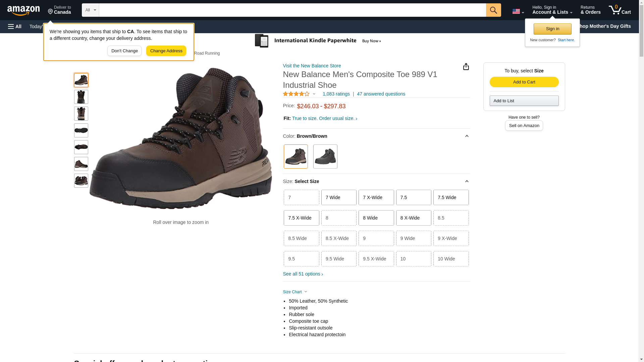Screen dimensions: 644x362
Task: Click the share icon beside product title
Action: pos(466,67)
